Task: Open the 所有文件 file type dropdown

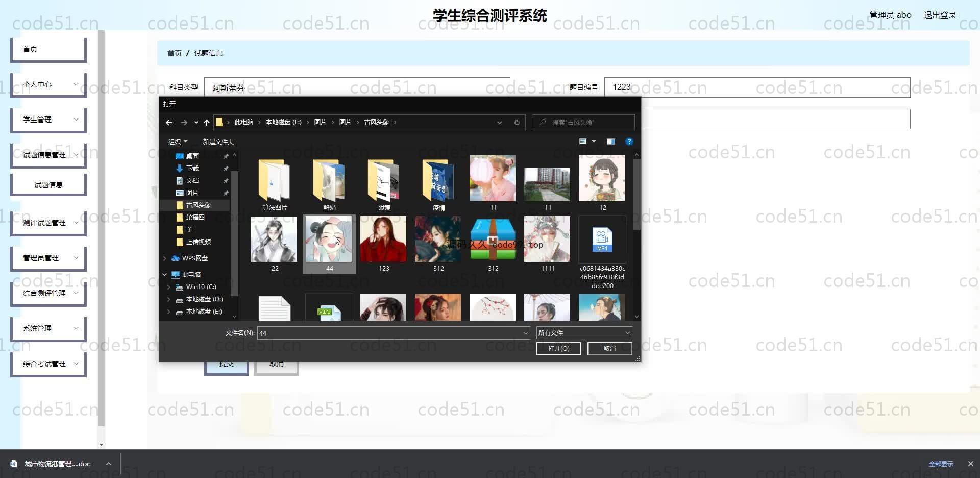Action: click(584, 333)
